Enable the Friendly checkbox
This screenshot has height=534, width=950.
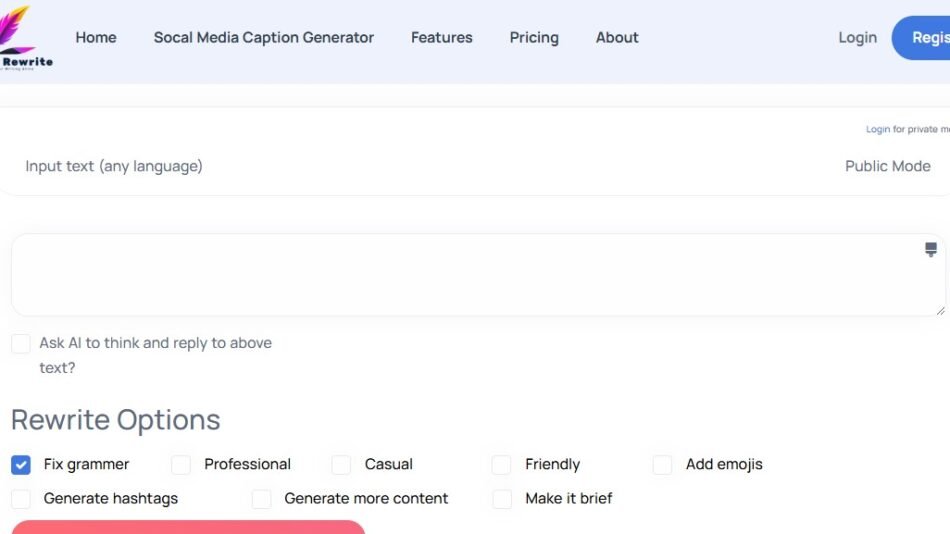pos(502,465)
